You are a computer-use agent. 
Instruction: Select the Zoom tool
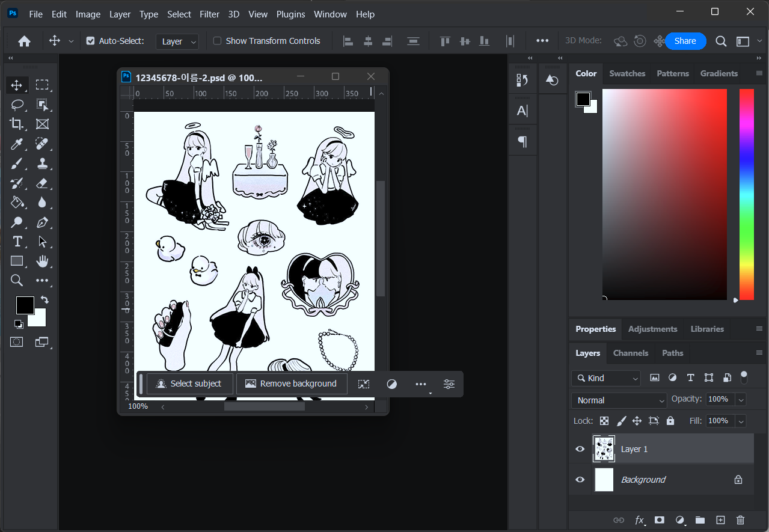(x=17, y=280)
